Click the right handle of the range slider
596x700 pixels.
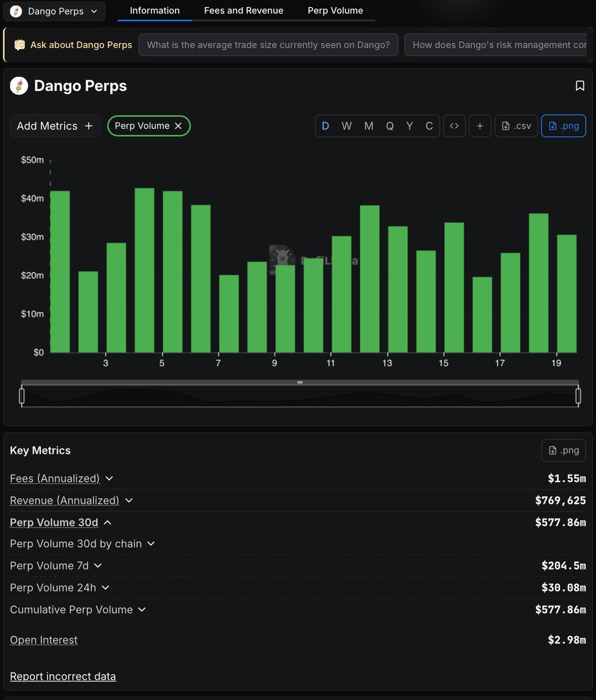point(579,396)
